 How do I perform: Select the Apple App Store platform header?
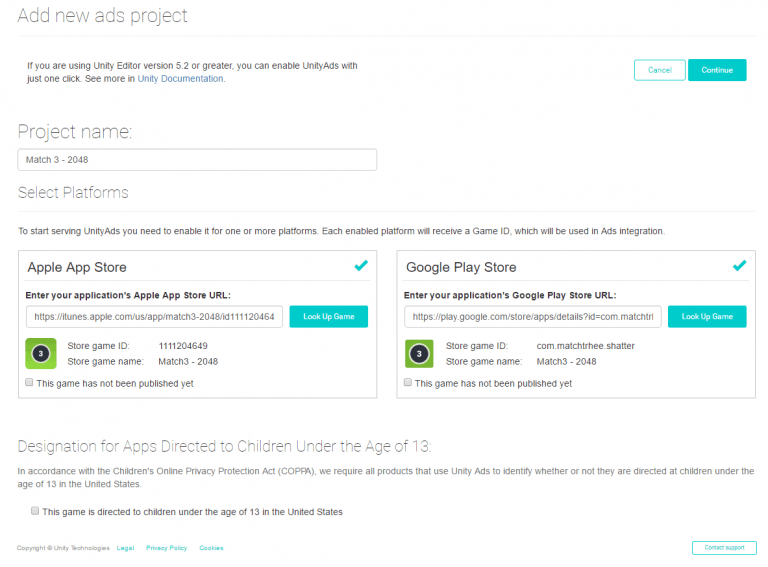coord(77,267)
